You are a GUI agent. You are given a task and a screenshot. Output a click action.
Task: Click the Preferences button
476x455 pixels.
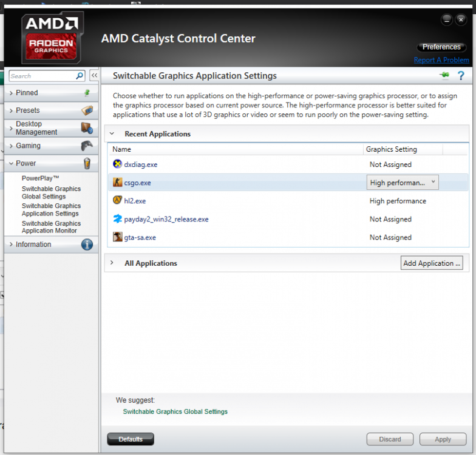coord(441,47)
